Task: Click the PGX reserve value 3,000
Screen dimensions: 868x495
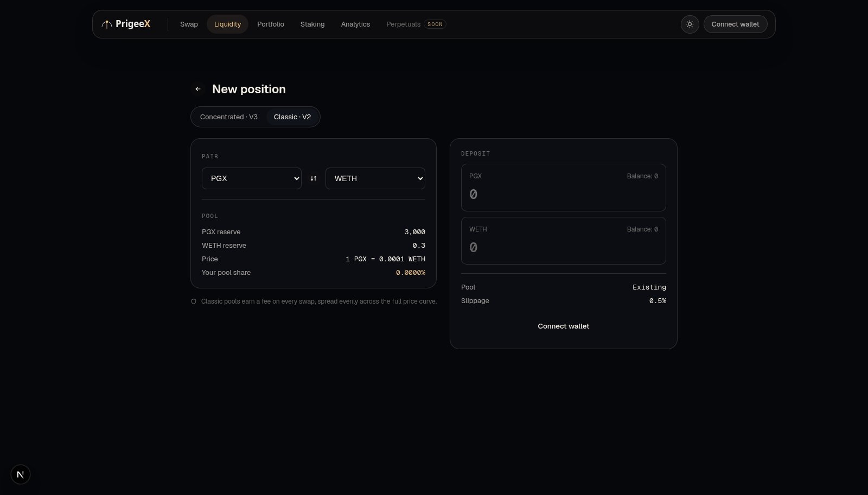Action: click(414, 232)
